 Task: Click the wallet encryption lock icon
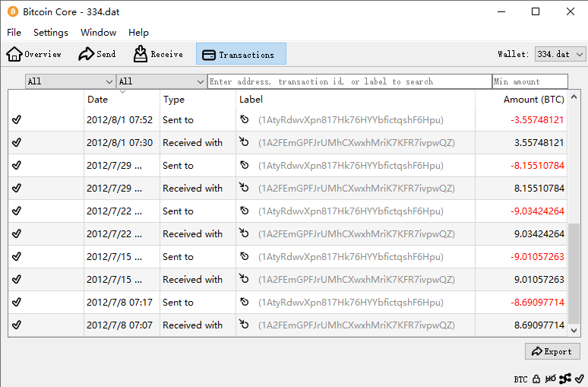[536, 379]
